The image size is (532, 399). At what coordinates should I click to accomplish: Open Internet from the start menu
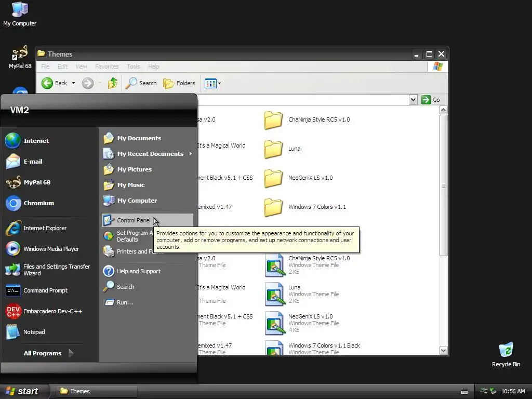pyautogui.click(x=49, y=141)
